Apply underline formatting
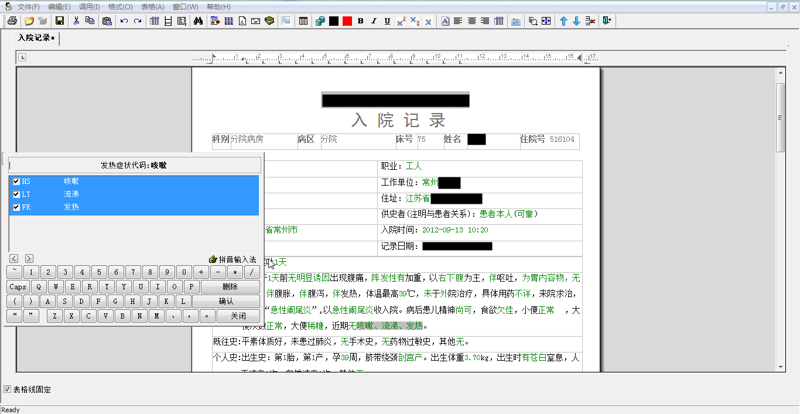Viewport: 800px width, 414px height. [387, 21]
